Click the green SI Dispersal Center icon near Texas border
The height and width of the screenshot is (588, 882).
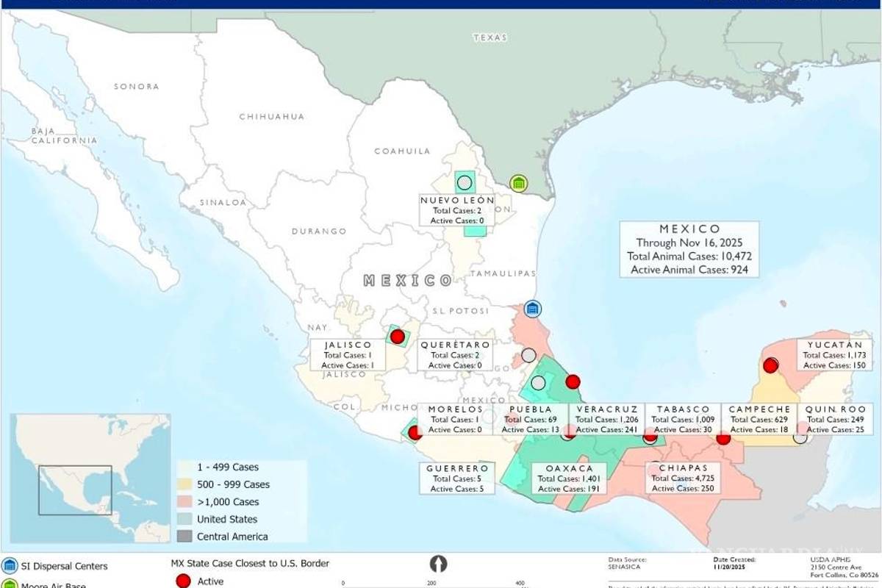519,183
